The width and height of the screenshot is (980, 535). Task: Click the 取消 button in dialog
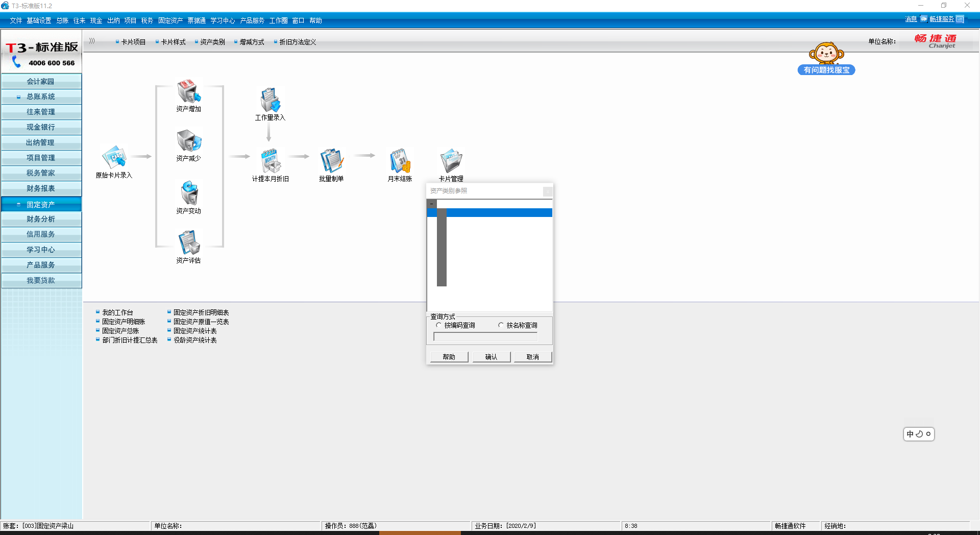coord(533,357)
